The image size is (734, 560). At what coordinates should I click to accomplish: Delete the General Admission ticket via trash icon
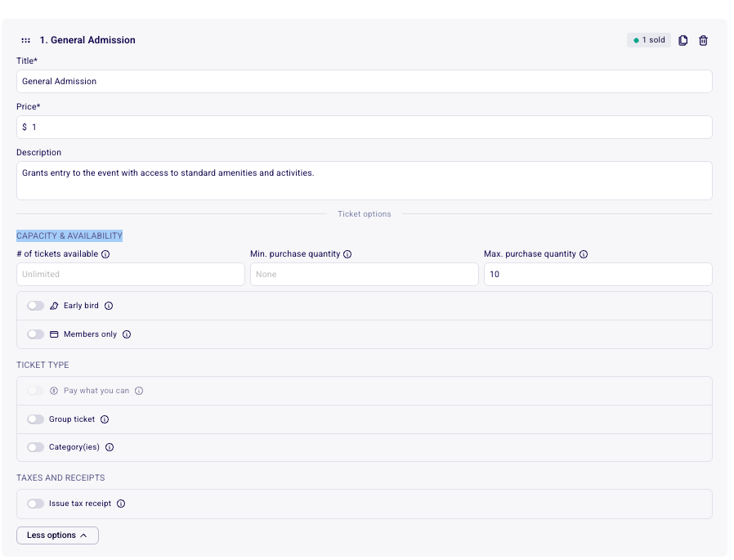pyautogui.click(x=703, y=40)
